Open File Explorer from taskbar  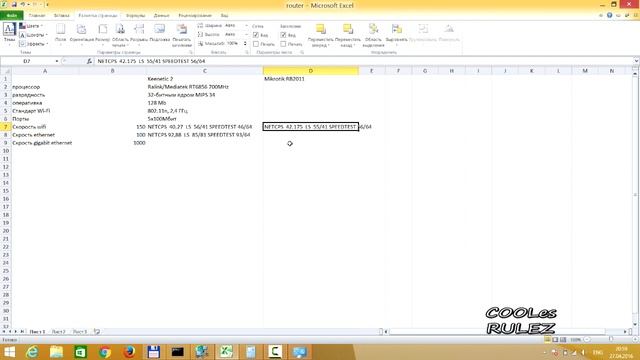(x=56, y=352)
